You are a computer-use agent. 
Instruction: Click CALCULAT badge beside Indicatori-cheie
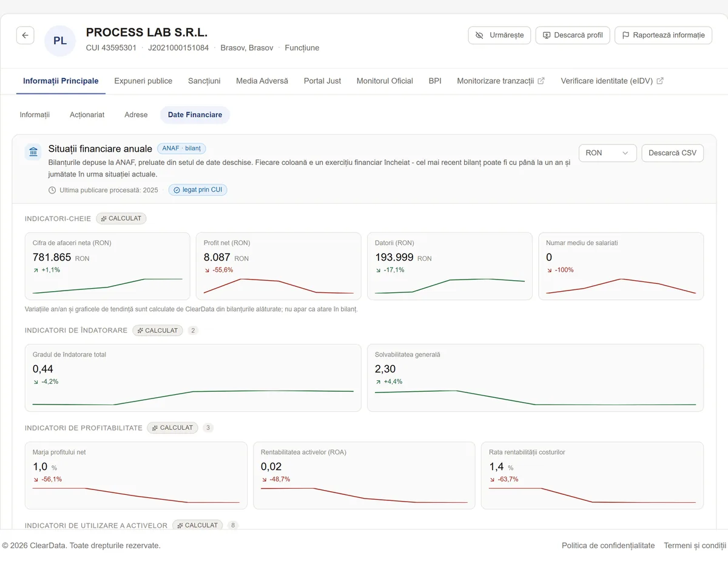pos(121,218)
